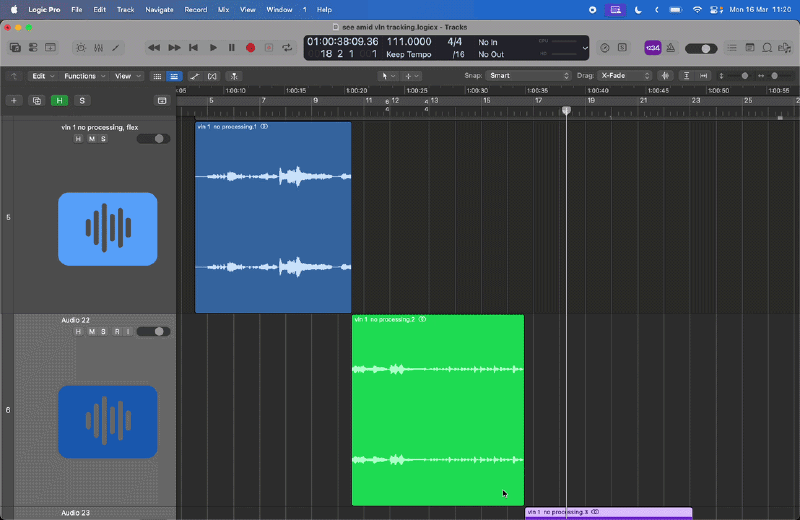The image size is (800, 520).
Task: Start playback with the Play button
Action: click(213, 47)
